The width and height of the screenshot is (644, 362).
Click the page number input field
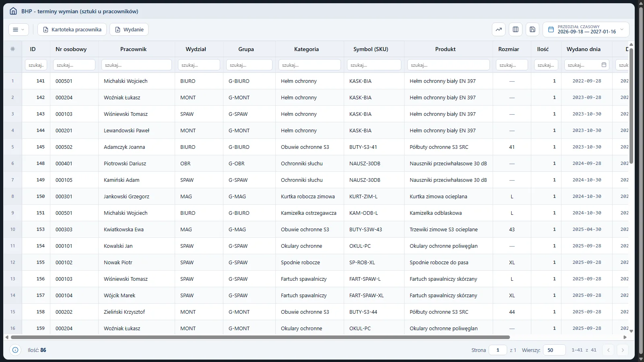coord(498,350)
